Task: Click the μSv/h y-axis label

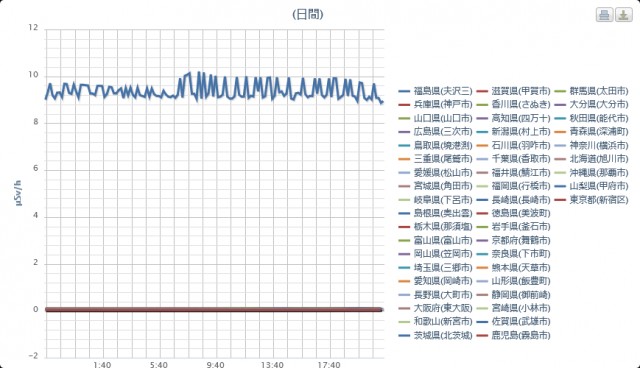Action: point(19,193)
